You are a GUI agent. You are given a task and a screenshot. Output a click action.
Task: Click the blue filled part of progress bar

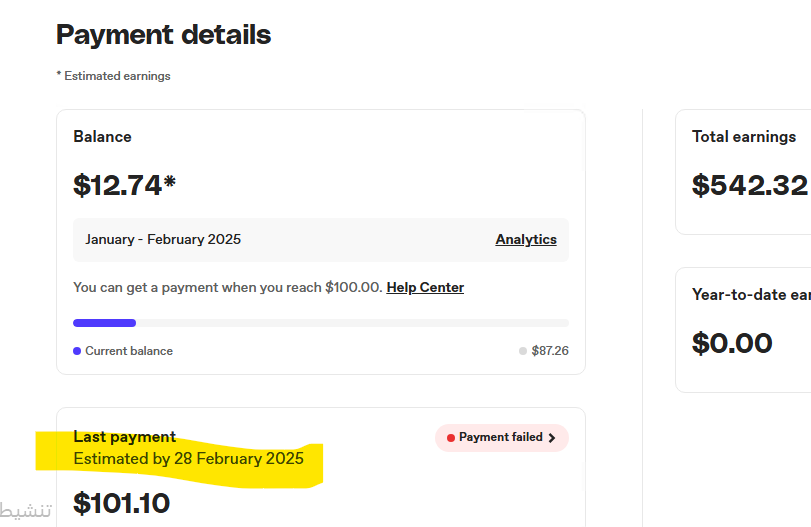(x=104, y=323)
